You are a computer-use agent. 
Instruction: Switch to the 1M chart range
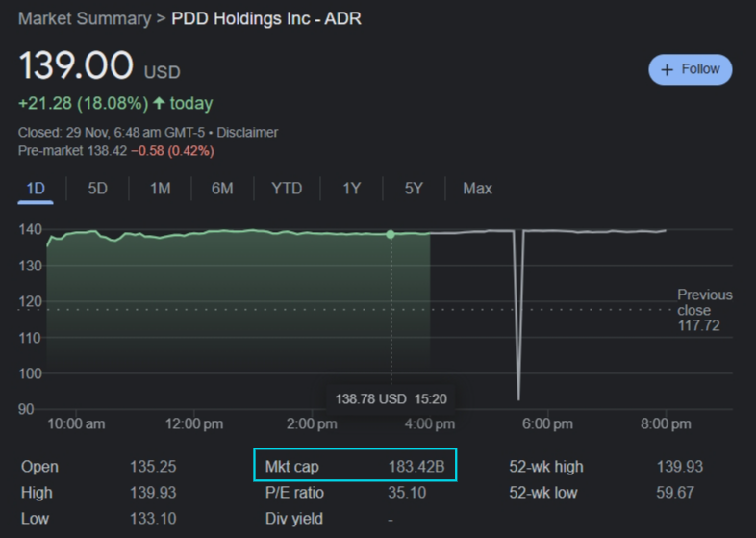pos(160,189)
